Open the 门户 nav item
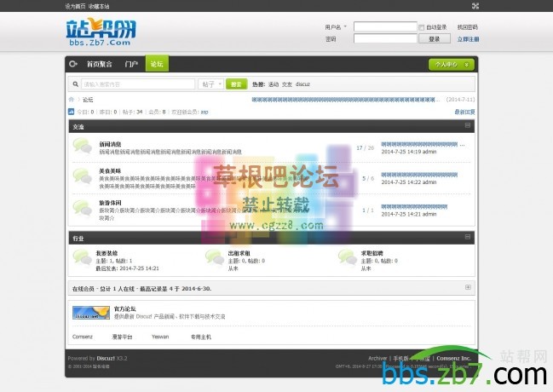Viewport: 553px width, 392px height. (x=131, y=64)
